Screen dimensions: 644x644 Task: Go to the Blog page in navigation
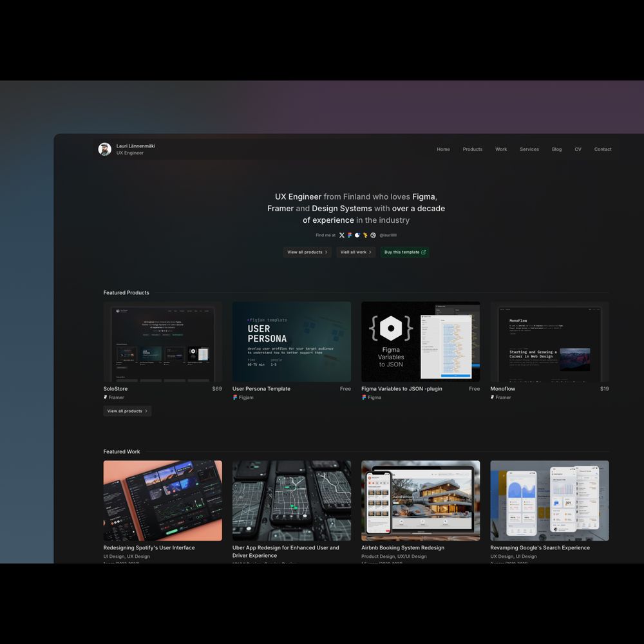[x=556, y=149]
